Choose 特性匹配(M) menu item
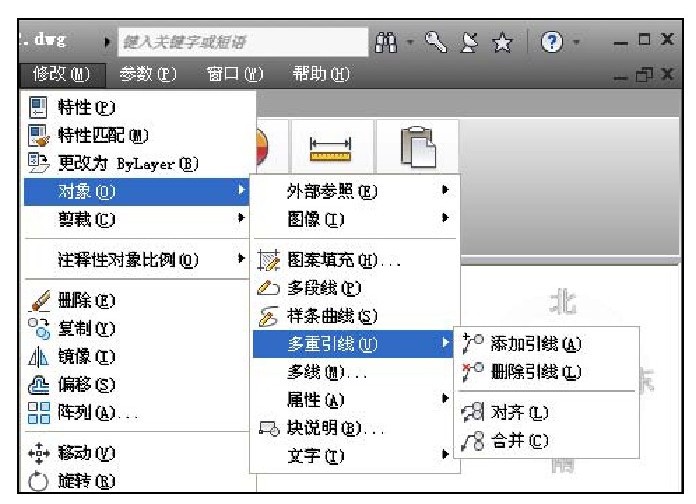Image resolution: width=696 pixels, height=504 pixels. [103, 135]
